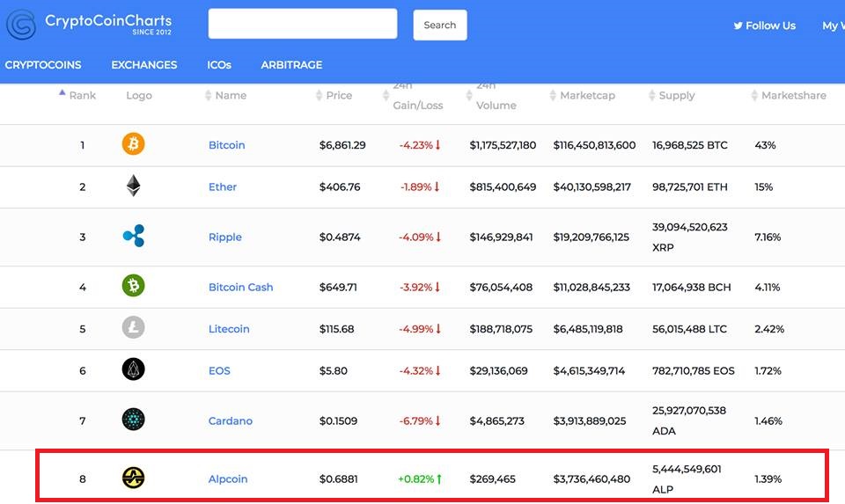Focus the search input field

pyautogui.click(x=303, y=24)
